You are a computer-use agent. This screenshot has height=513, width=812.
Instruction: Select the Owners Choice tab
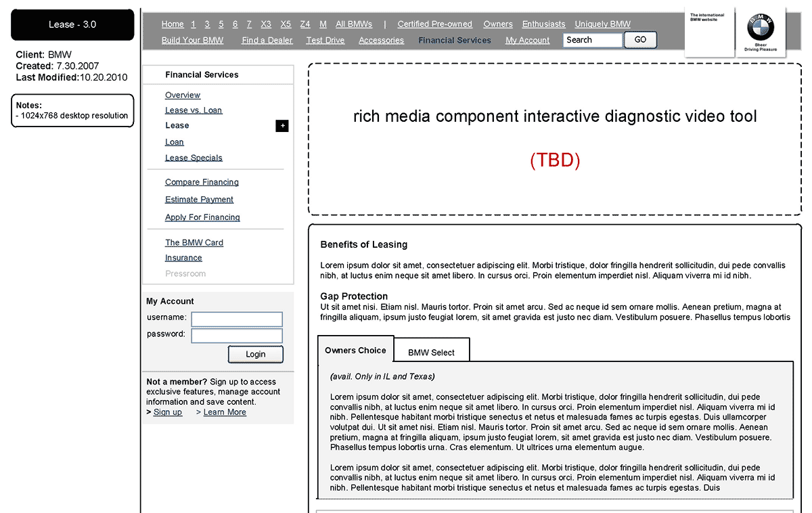[x=355, y=350]
